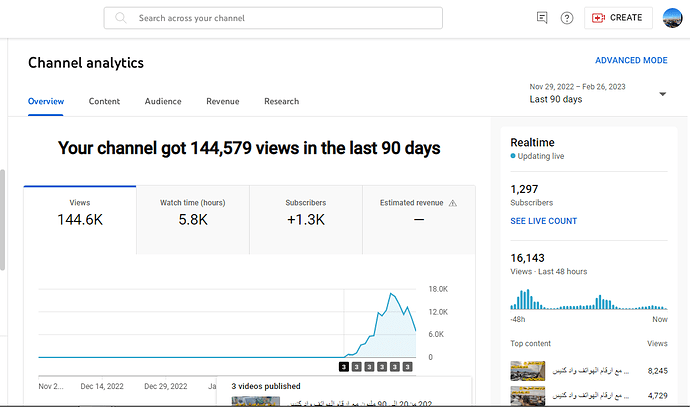This screenshot has height=407, width=690.
Task: Click the 18.0K chart axis label
Action: click(x=438, y=289)
